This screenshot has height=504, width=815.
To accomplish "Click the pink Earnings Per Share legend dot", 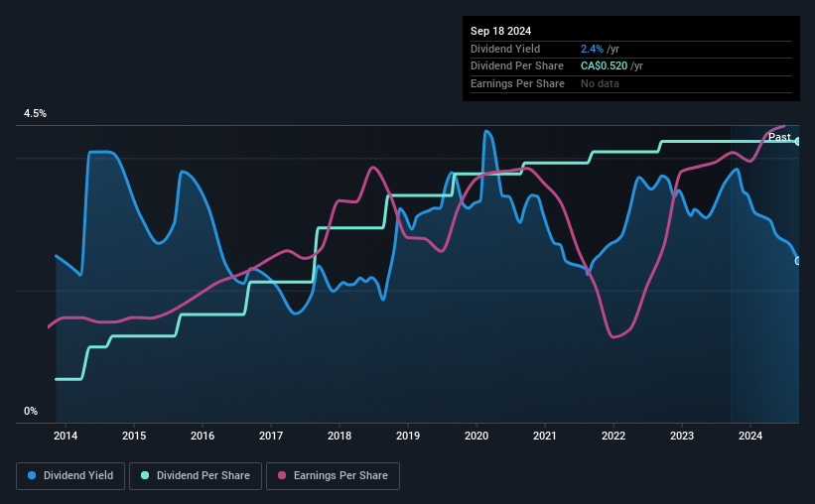I will (x=282, y=475).
